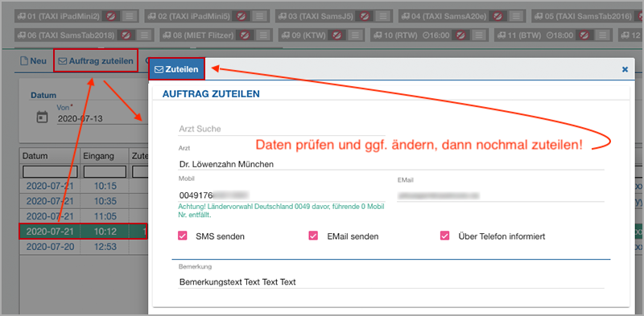Click blocked status icon for vehicle 04 TAXI SamsA20e
644x316 pixels.
[497, 16]
